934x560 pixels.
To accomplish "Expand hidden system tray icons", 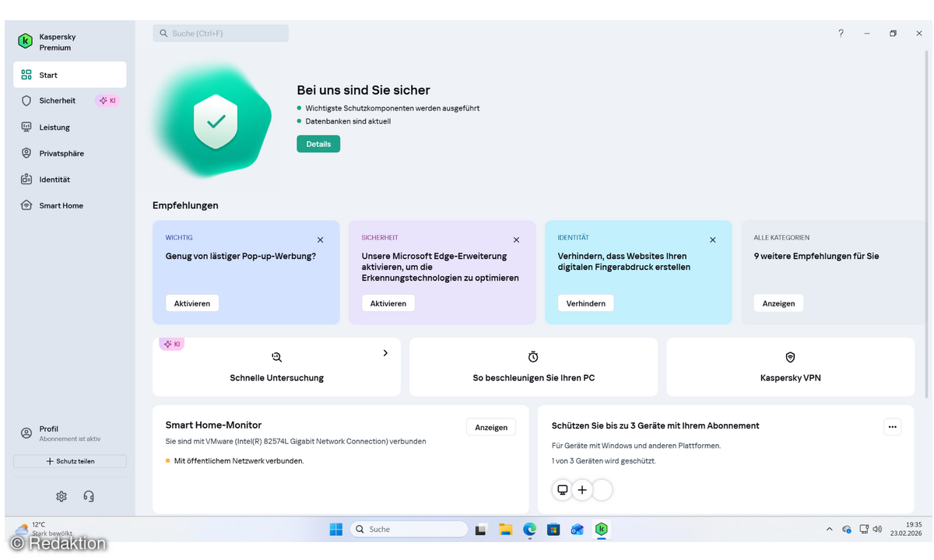I will coord(829,529).
